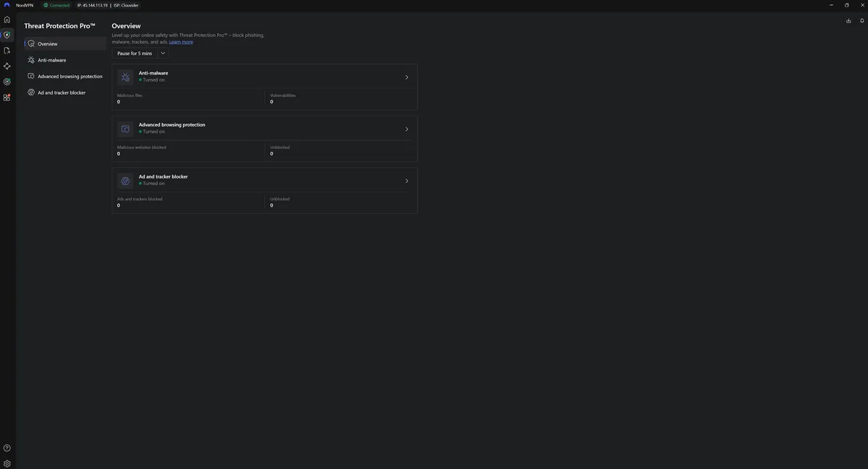
Task: Expand the Anti-malware card chevron
Action: (407, 77)
